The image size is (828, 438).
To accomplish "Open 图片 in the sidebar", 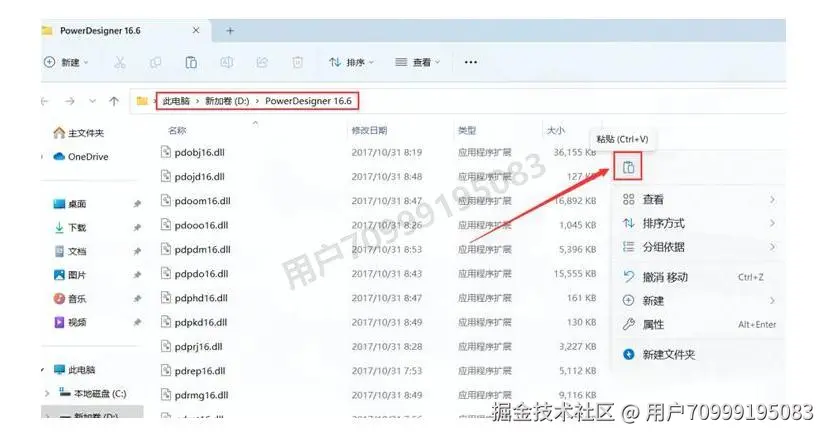I will tap(70, 275).
